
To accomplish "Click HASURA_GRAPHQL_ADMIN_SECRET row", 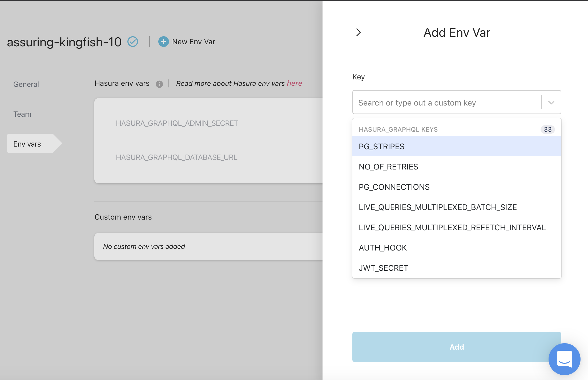I will click(177, 123).
